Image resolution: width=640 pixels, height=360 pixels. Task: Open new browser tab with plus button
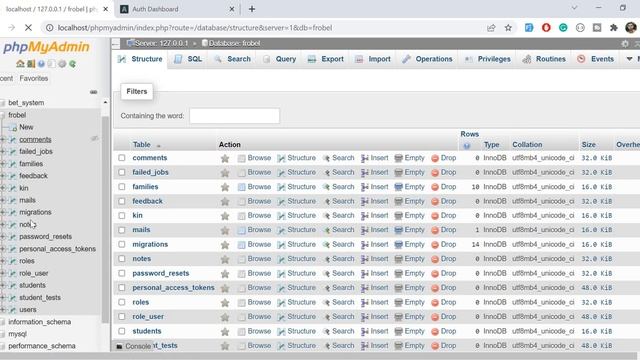252,9
